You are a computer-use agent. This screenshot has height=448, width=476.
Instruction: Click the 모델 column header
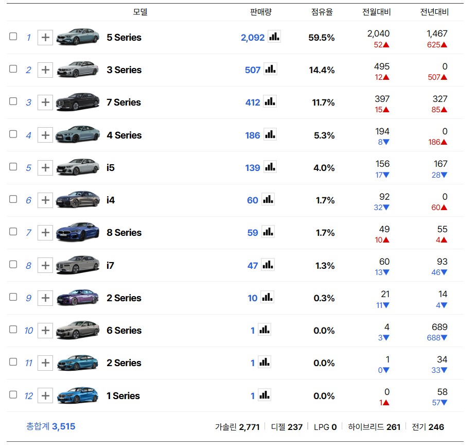[x=140, y=12]
